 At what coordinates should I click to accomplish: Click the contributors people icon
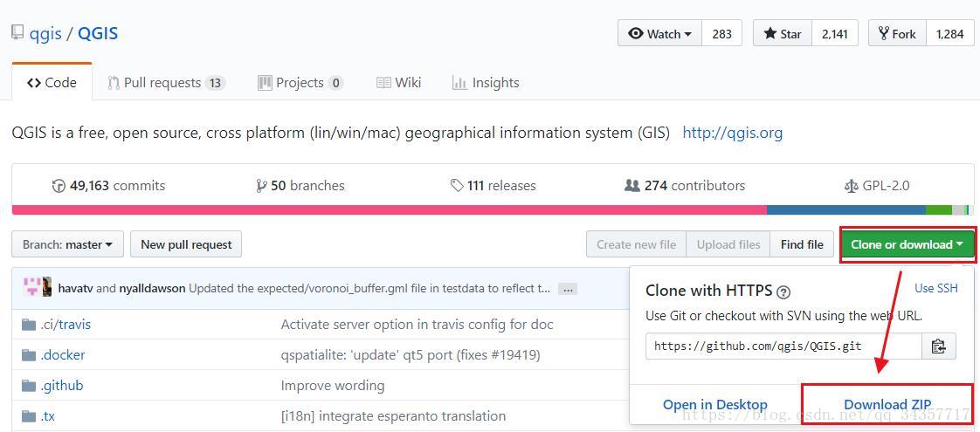[x=631, y=185]
